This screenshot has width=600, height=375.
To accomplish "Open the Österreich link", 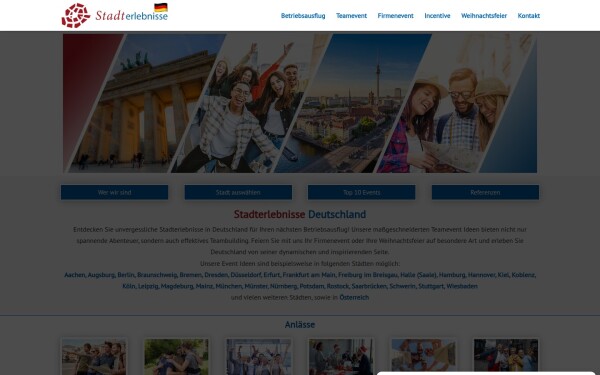I will click(354, 297).
